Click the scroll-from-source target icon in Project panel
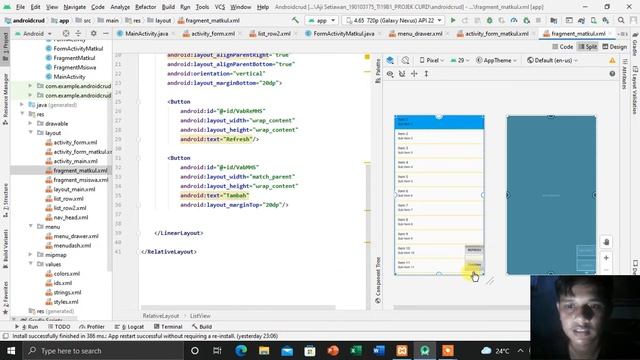Image resolution: width=640 pixels, height=360 pixels. (66, 33)
